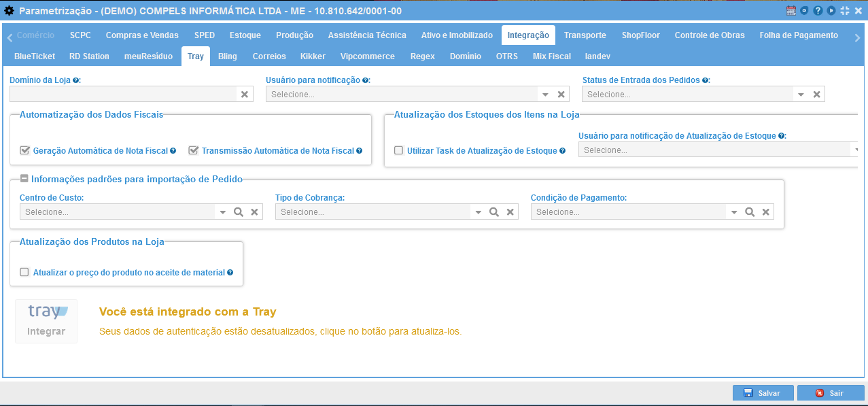Open the SPED module tab

pyautogui.click(x=205, y=35)
